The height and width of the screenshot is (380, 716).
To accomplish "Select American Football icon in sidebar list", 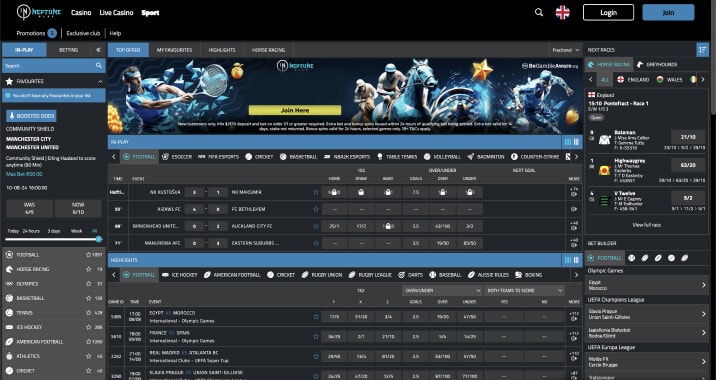I will tap(9, 342).
